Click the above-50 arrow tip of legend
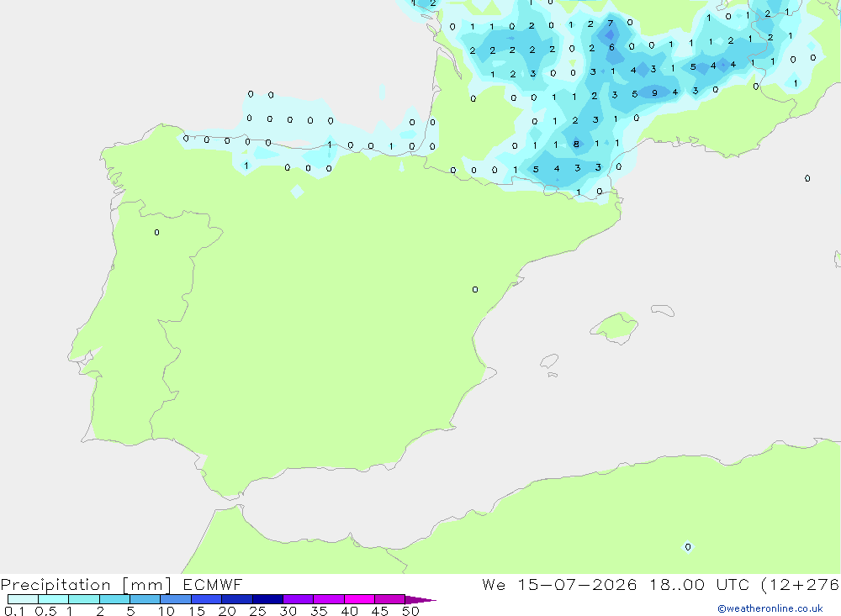The height and width of the screenshot is (616, 841). (420, 600)
